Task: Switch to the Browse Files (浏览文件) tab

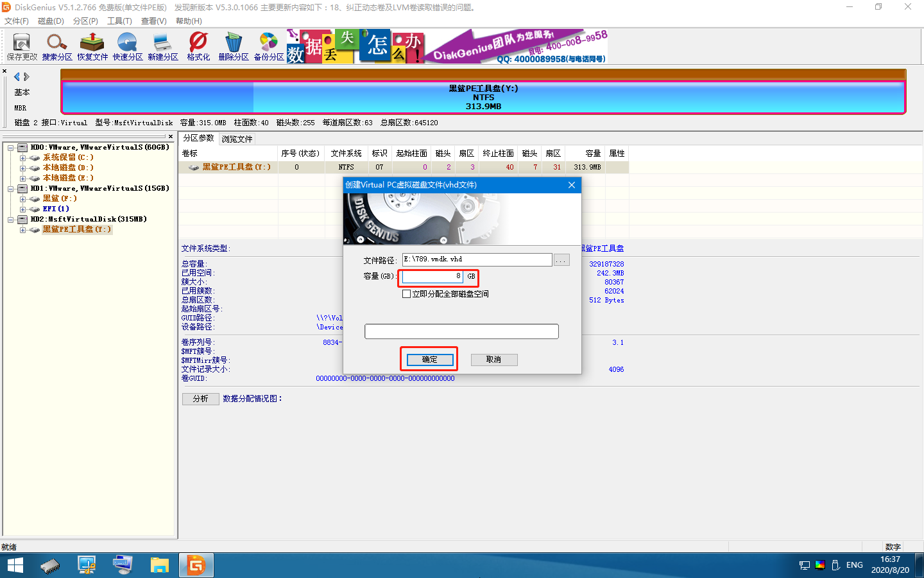Action: pos(237,139)
